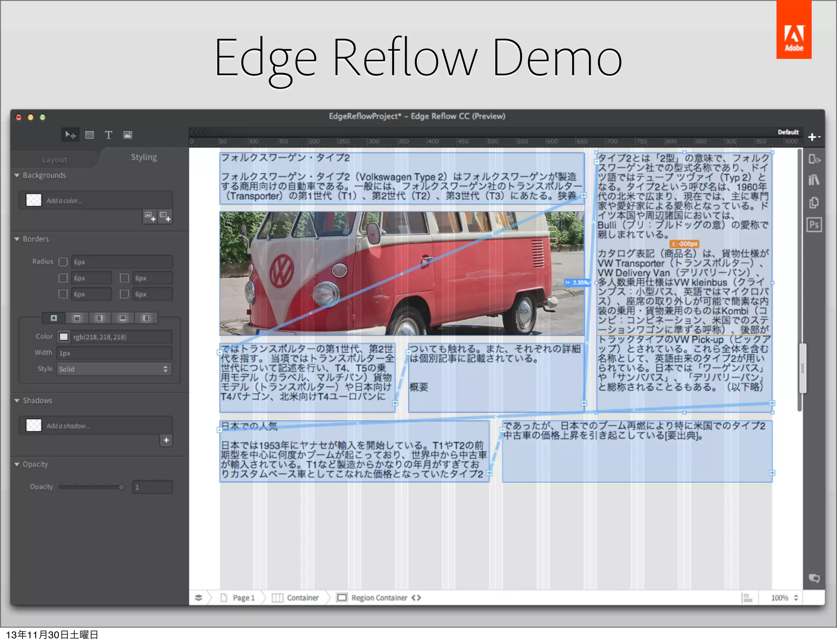Add a new breakpoint with plus icon
The image size is (837, 644).
[x=813, y=137]
